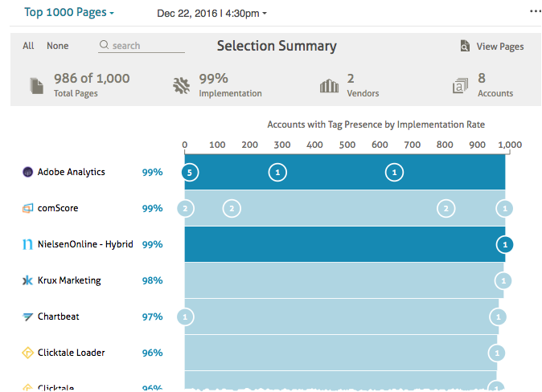Screen dimensions: 542x392
Task: Click the Selection Summary heading
Action: [x=277, y=46]
